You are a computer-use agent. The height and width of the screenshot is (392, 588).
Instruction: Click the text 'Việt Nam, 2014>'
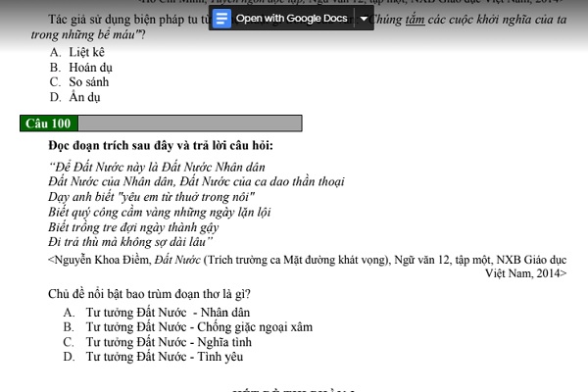(x=525, y=273)
